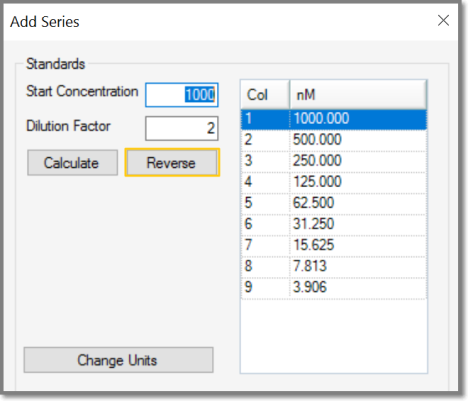Click the Col cell numbered 9
This screenshot has width=468, height=401.
click(x=265, y=287)
